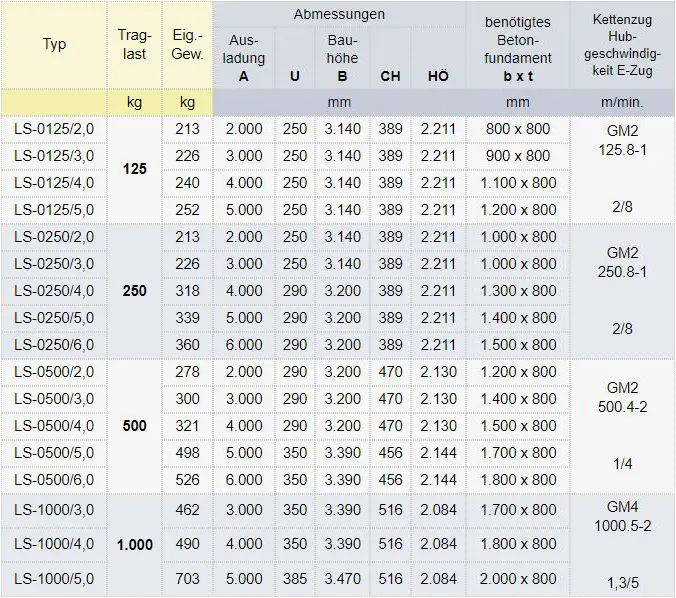Select the LS-0125/2,0 type row
676x598 pixels.
pyautogui.click(x=55, y=129)
